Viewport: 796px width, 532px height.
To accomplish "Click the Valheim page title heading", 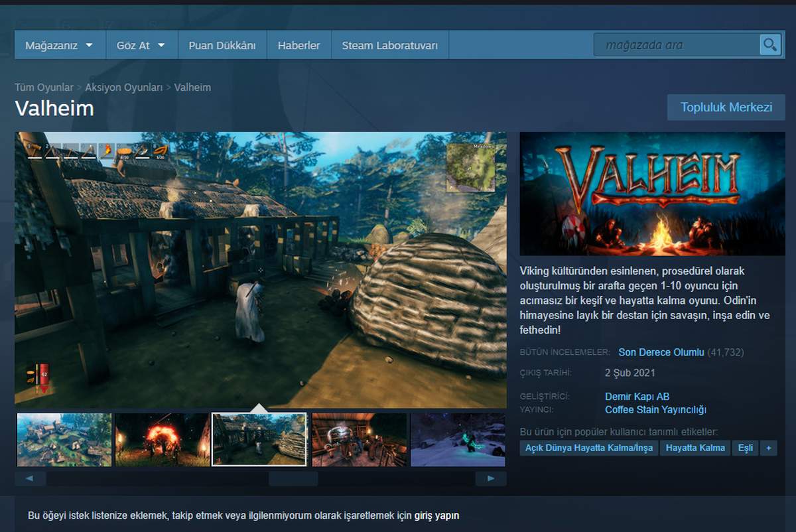I will pyautogui.click(x=54, y=109).
